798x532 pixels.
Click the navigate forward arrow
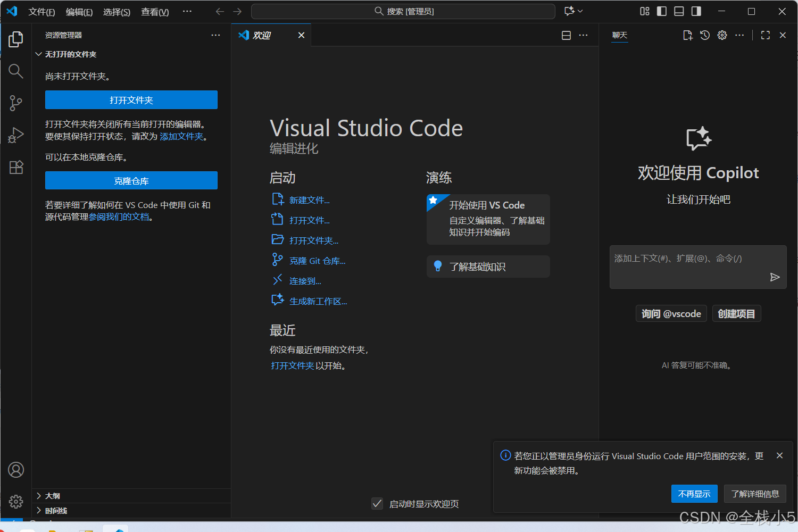click(237, 11)
